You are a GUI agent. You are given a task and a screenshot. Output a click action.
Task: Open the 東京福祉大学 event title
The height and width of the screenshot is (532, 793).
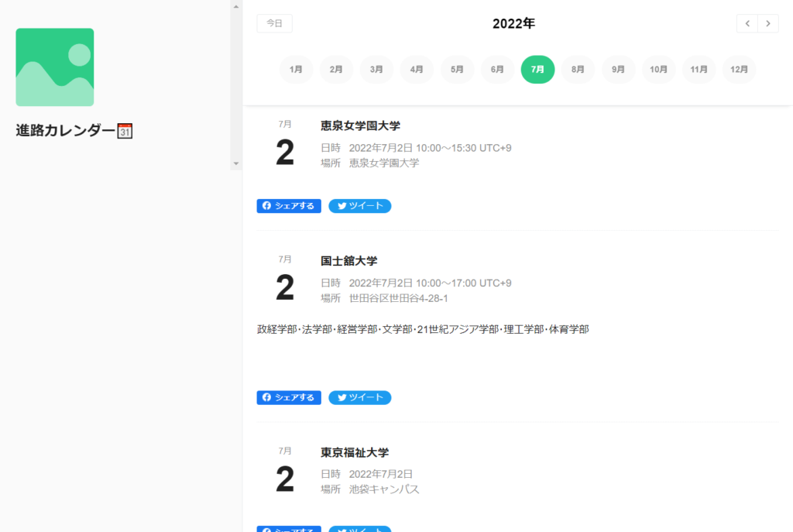coord(355,452)
